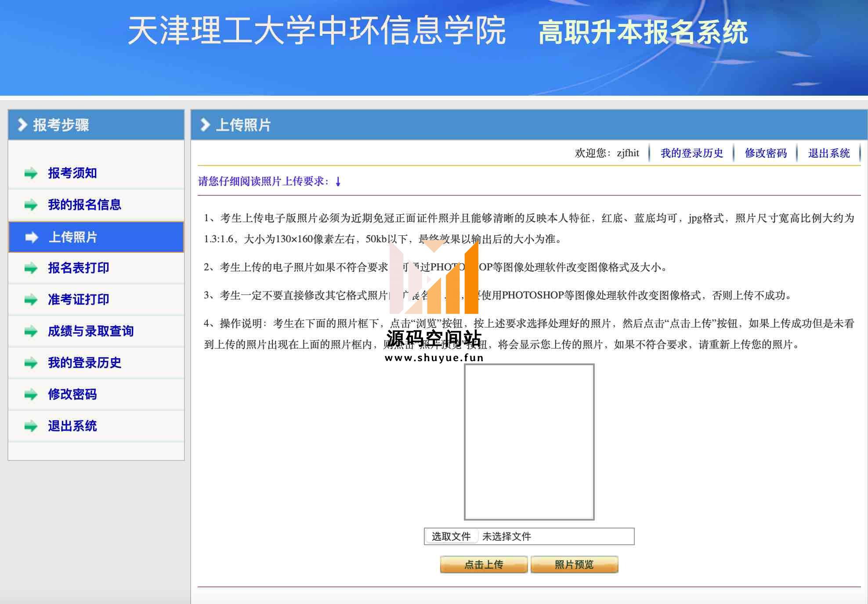Screen dimensions: 868x604
Task: Open 报考须知 in sidebar menu
Action: (x=72, y=173)
